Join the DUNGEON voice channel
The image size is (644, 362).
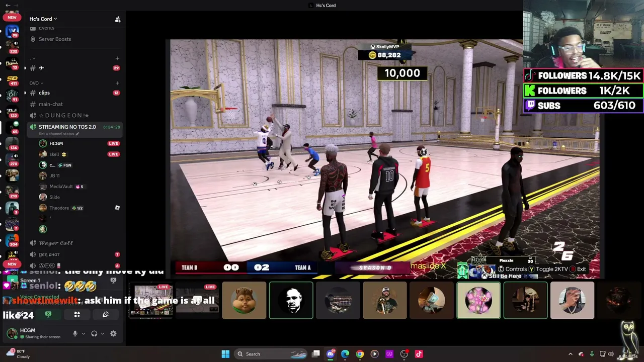coord(75,116)
